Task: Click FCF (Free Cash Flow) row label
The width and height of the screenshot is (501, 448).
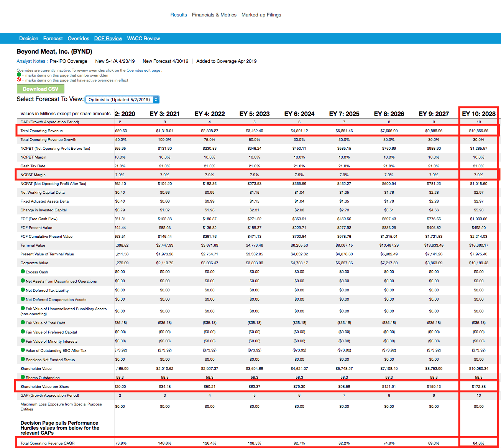Action: (x=39, y=219)
